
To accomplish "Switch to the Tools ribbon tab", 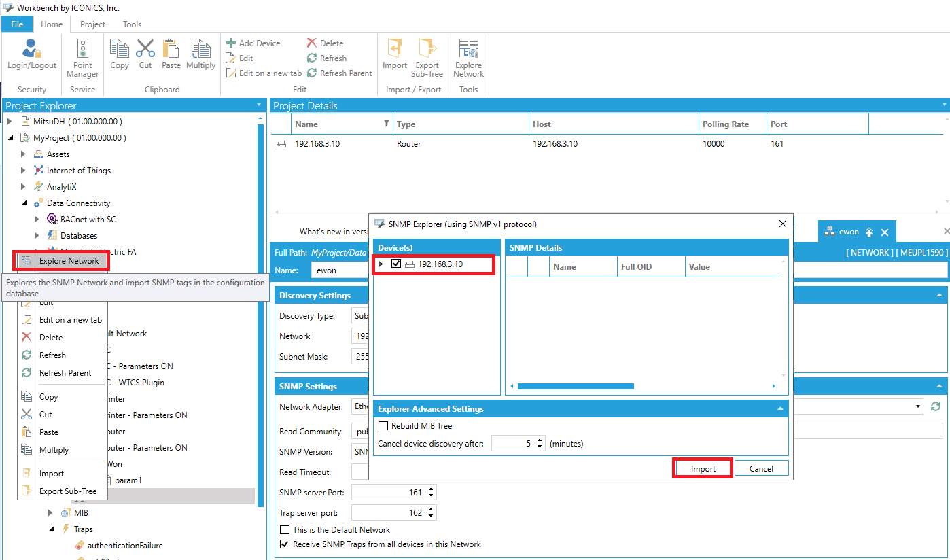I will click(x=132, y=24).
